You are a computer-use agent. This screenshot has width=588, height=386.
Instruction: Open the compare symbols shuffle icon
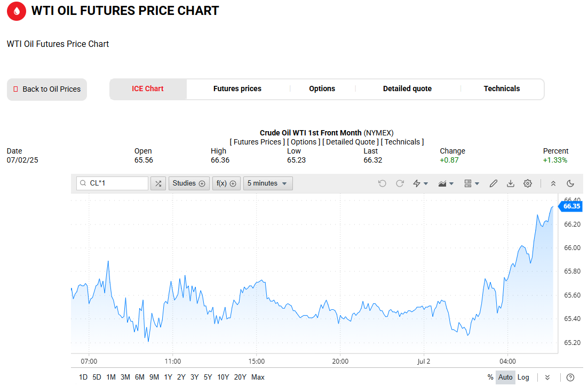point(158,183)
